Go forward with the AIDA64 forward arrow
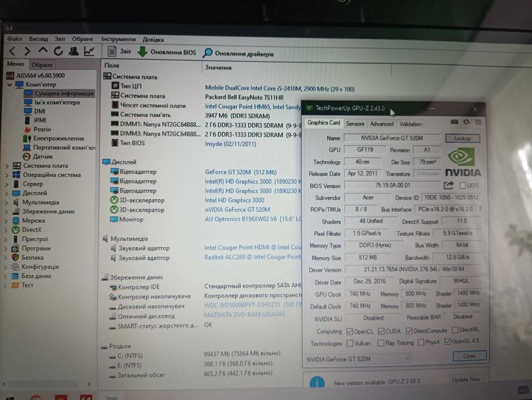The image size is (532, 400). pyautogui.click(x=27, y=51)
